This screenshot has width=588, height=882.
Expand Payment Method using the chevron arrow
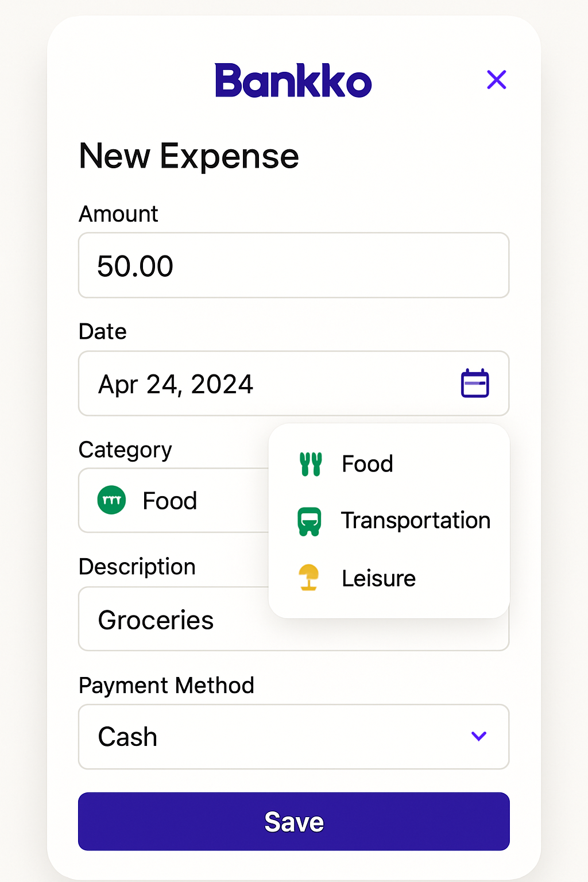click(479, 736)
